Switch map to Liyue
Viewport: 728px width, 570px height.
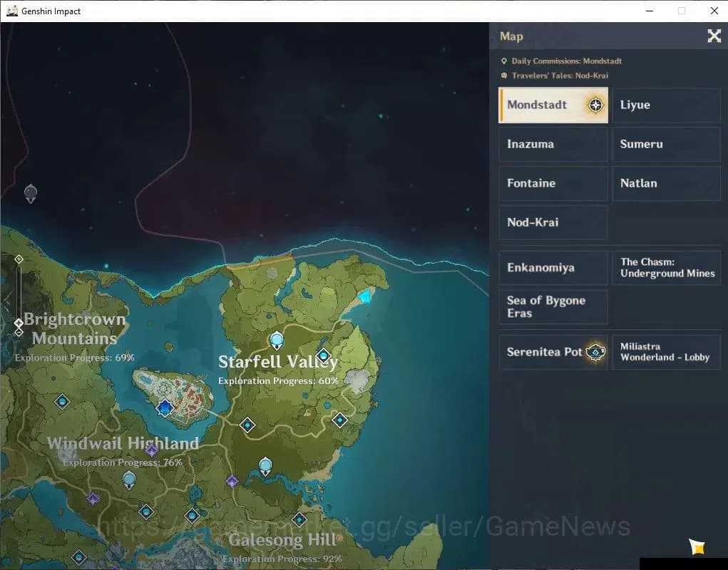click(x=666, y=105)
